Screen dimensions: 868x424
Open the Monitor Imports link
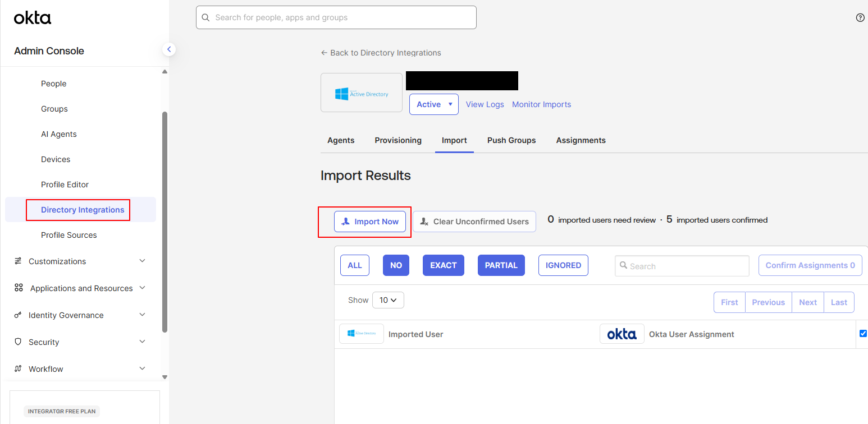[x=541, y=104]
